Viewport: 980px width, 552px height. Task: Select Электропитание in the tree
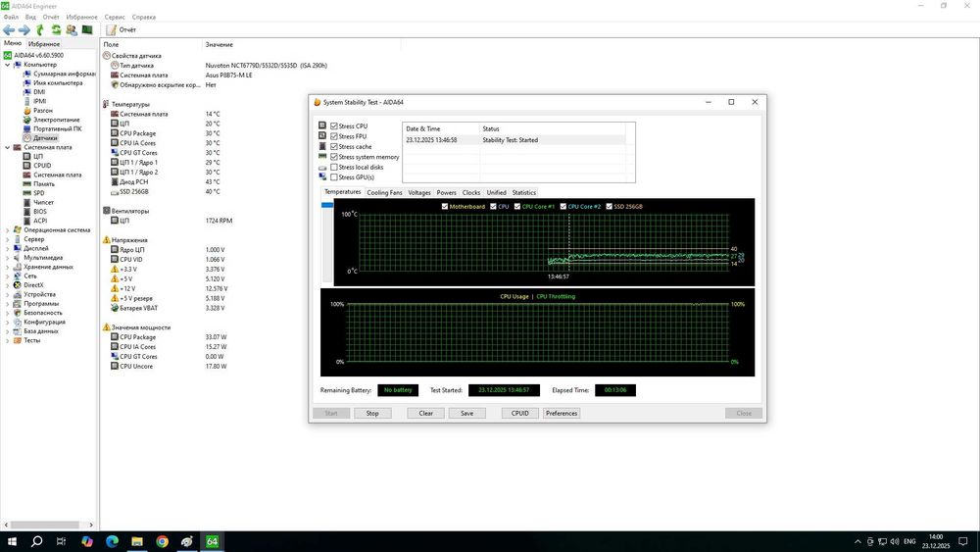tap(56, 120)
